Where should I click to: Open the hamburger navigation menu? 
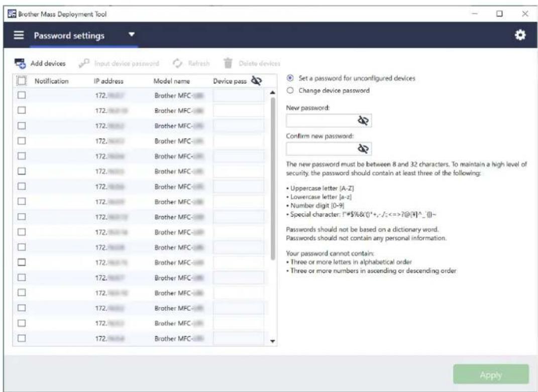(x=19, y=35)
